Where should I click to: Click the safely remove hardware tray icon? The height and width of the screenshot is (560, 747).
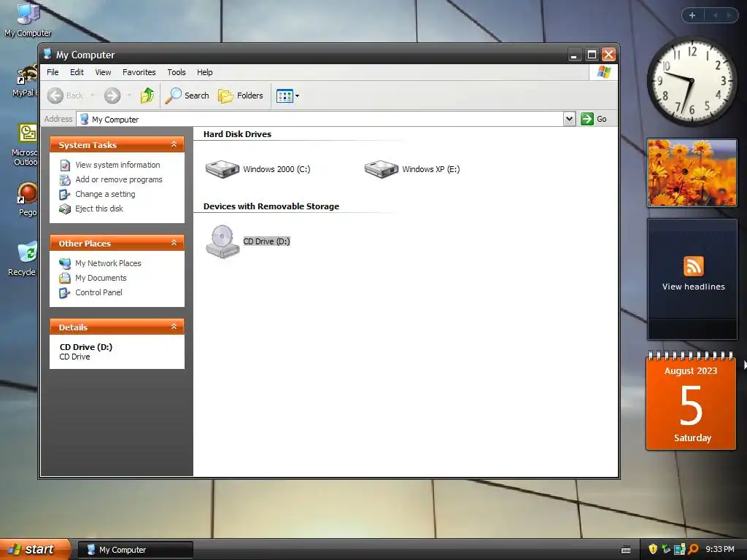[666, 549]
